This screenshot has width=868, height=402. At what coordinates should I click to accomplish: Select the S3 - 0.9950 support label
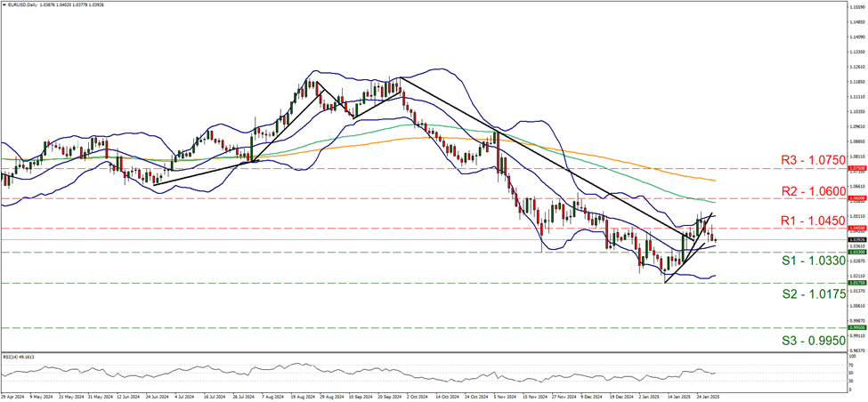[815, 340]
